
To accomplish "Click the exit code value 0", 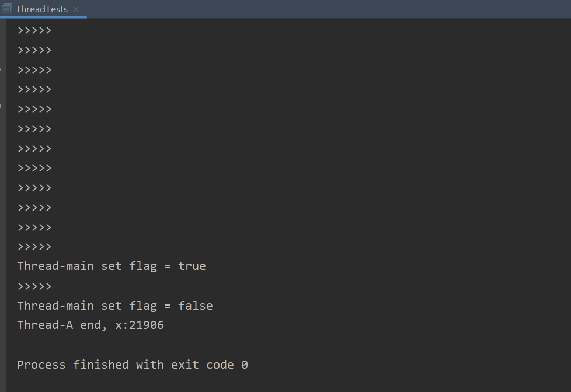I will [245, 365].
